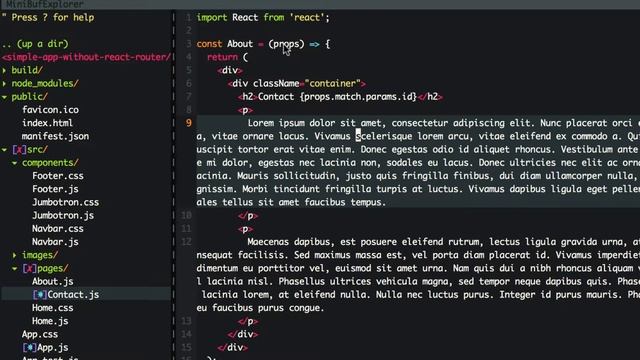Image resolution: width=640 pixels, height=360 pixels.
Task: Click line number 12 in the gutter
Action: point(186,242)
